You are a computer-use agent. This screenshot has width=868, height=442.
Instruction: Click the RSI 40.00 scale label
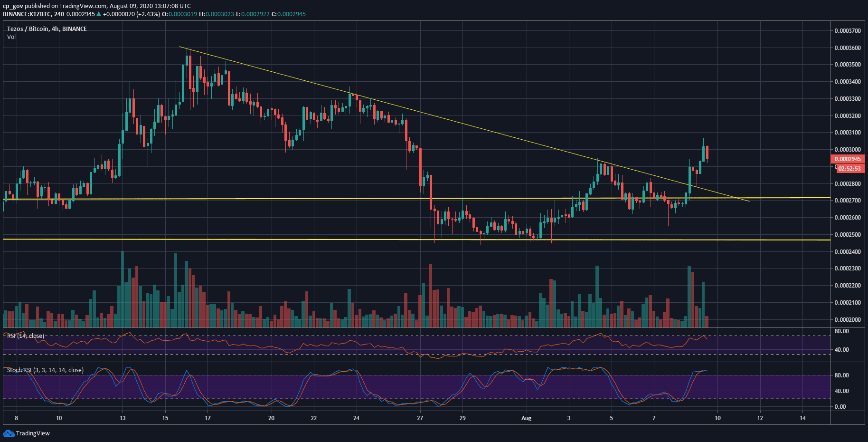(x=842, y=349)
